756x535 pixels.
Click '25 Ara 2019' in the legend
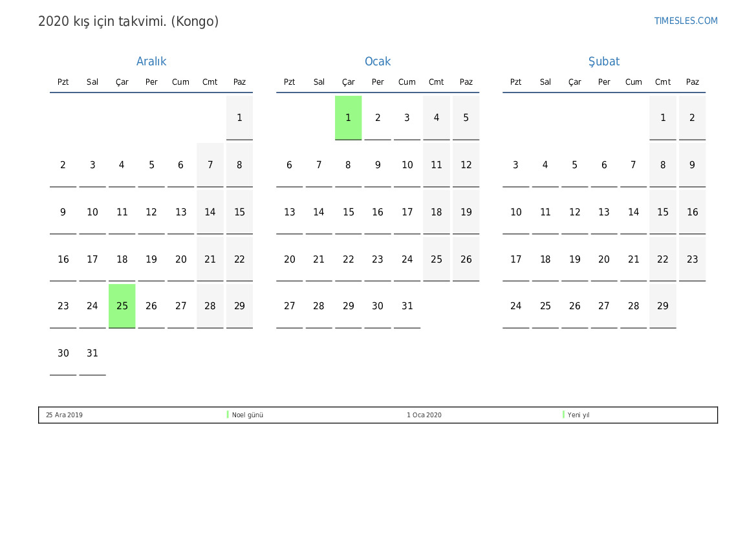[64, 415]
